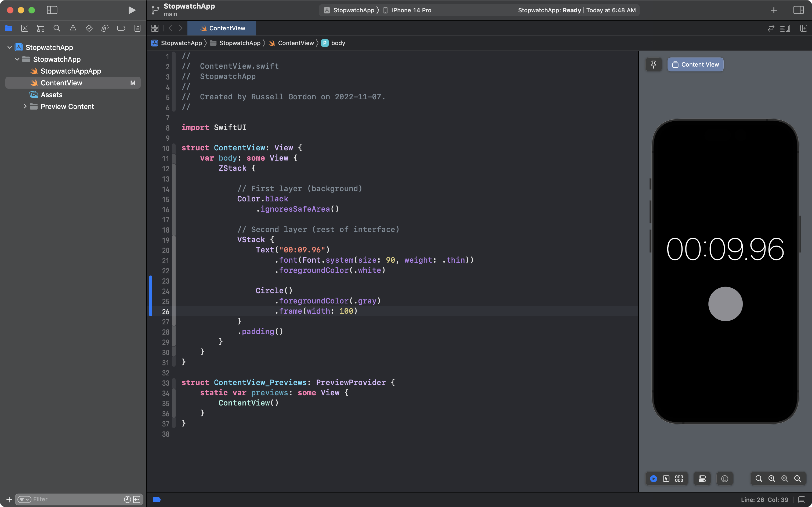
Task: Toggle the right inspector panel
Action: point(798,10)
